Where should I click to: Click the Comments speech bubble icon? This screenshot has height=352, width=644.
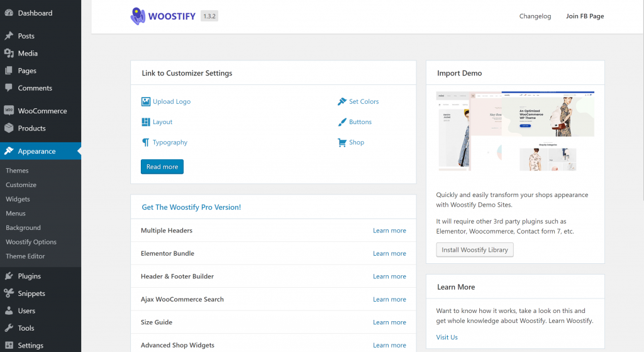(x=9, y=88)
